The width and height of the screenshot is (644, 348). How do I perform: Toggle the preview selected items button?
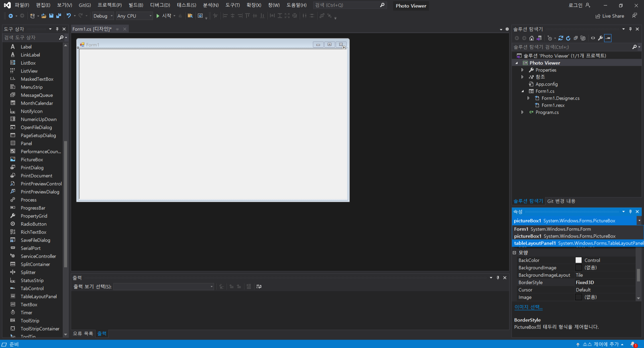point(608,38)
